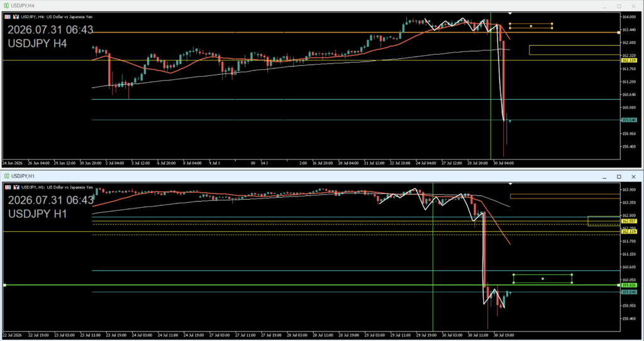The height and width of the screenshot is (341, 644).
Task: Minimize the USDJPY,H1 chart window
Action: coord(604,177)
